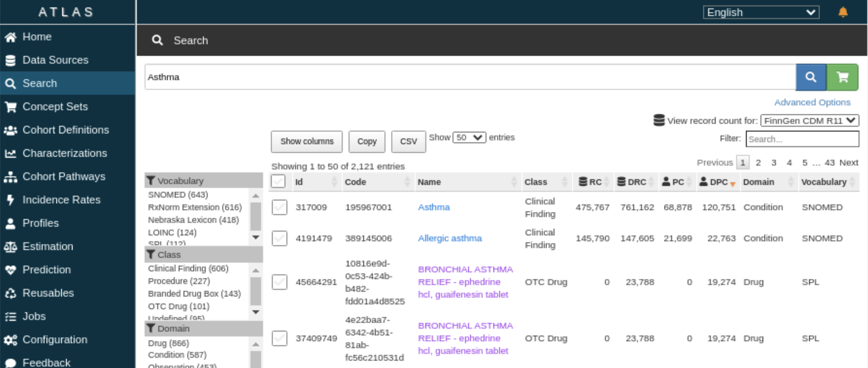Screen dimensions: 868x368
Task: Open the FinnGen CDM R11 source dropdown
Action: [810, 120]
